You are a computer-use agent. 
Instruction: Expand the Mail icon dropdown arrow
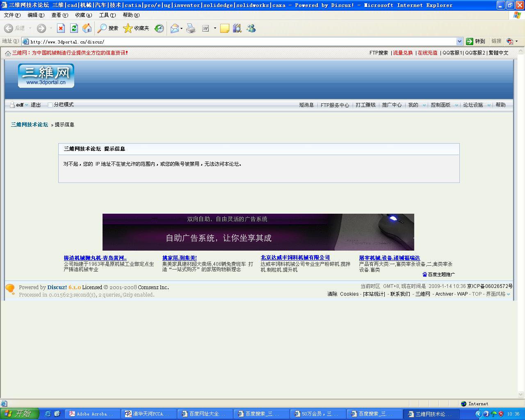[182, 28]
